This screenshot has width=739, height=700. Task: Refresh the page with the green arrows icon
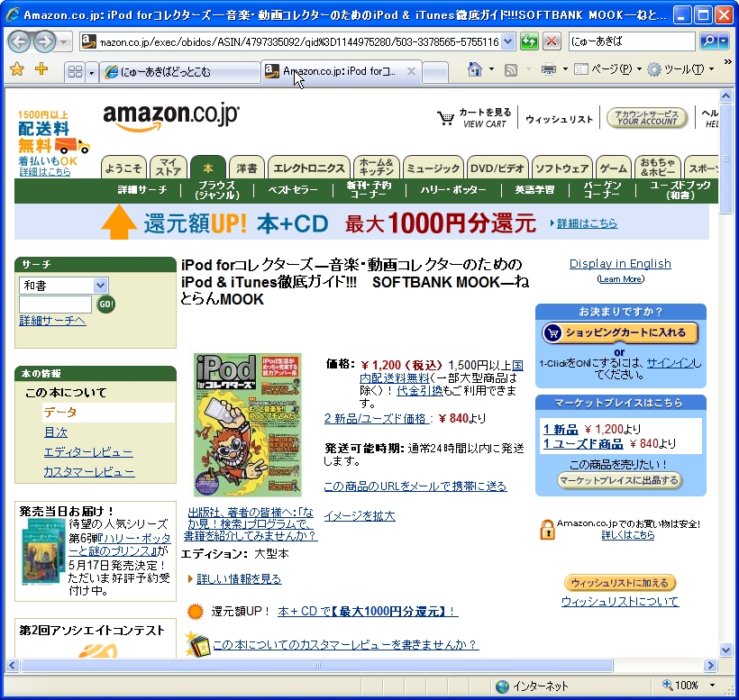click(x=529, y=41)
